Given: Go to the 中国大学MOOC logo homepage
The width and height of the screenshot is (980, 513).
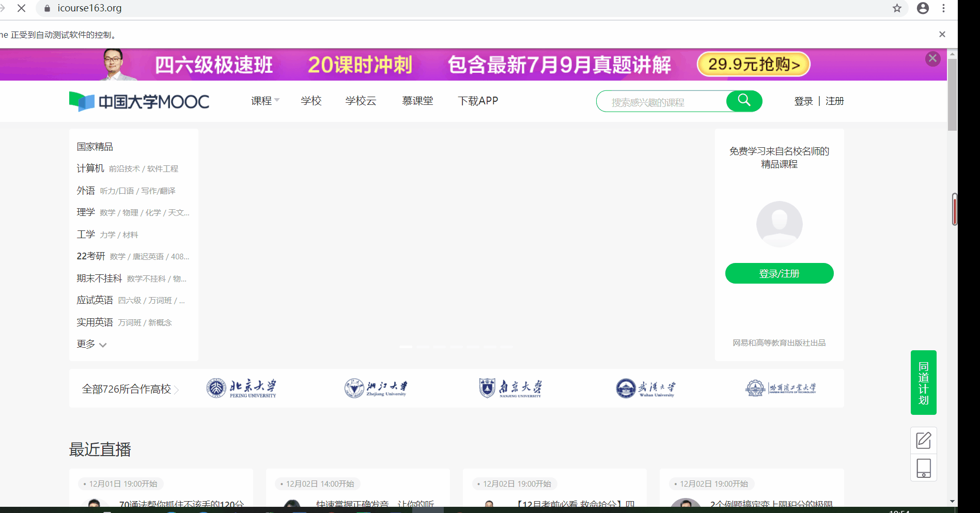Looking at the screenshot, I should [139, 101].
